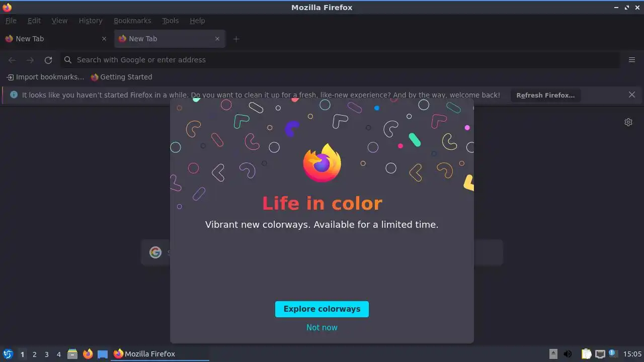Screen dimensions: 644x362
Task: Dismiss the refresh Firefox notification bar
Action: coord(632,95)
